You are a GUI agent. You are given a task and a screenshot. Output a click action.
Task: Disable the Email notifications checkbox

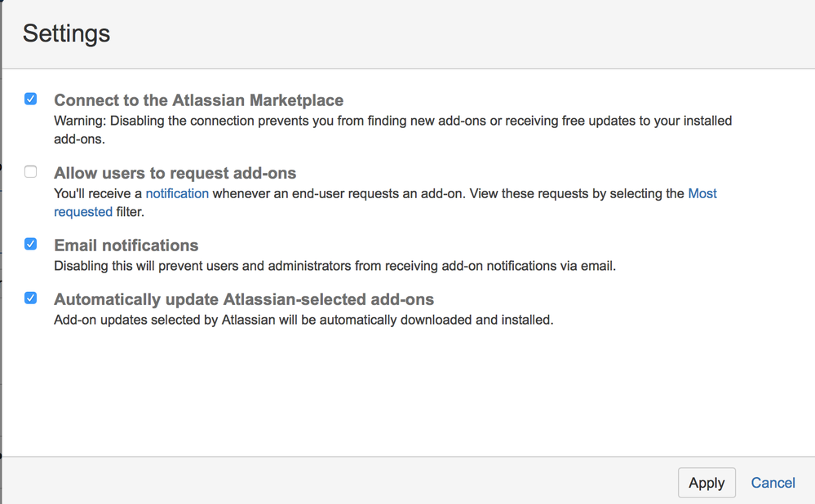coord(31,244)
